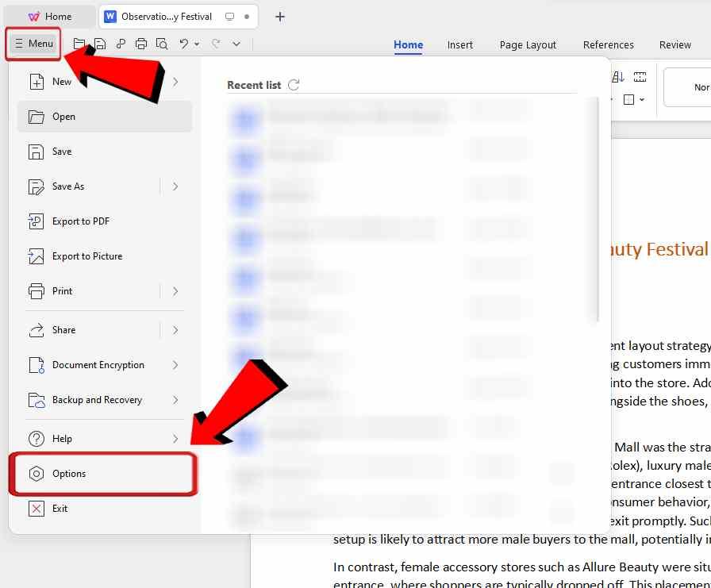Click the Word document icon on the Observations tab
Screen dimensions: 711x588
tap(111, 15)
